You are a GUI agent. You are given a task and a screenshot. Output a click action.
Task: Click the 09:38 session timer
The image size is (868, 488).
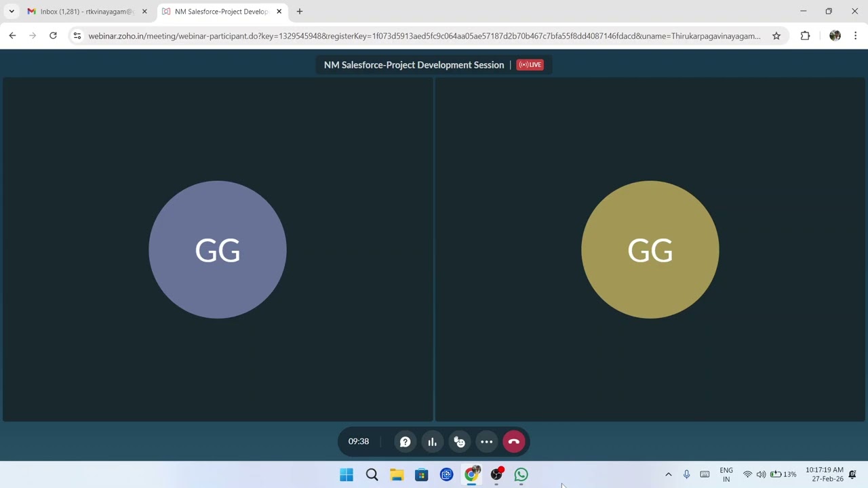coord(359,441)
